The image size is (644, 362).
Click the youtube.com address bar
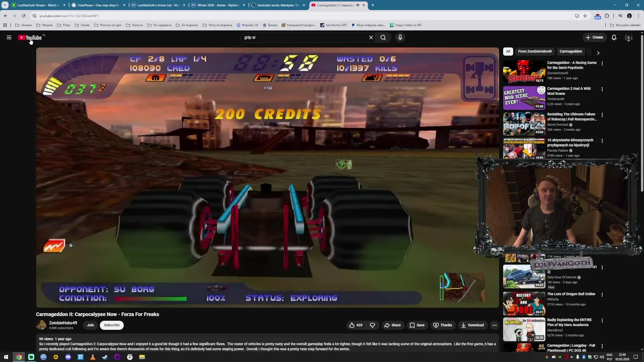pos(302,16)
